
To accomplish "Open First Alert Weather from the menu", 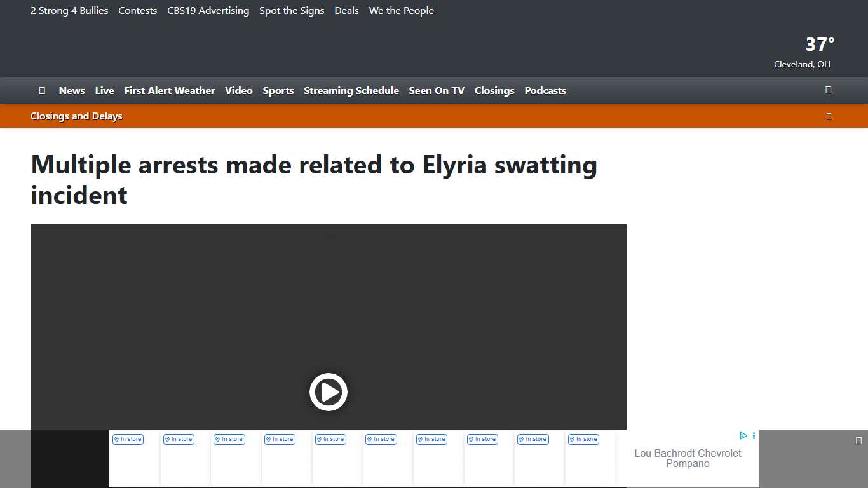I will point(169,90).
